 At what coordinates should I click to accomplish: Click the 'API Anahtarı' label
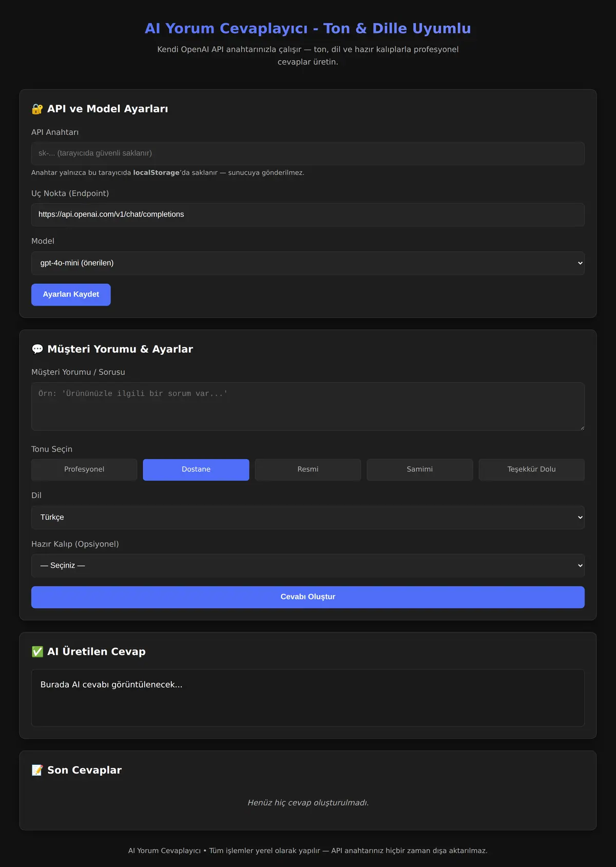coord(55,133)
